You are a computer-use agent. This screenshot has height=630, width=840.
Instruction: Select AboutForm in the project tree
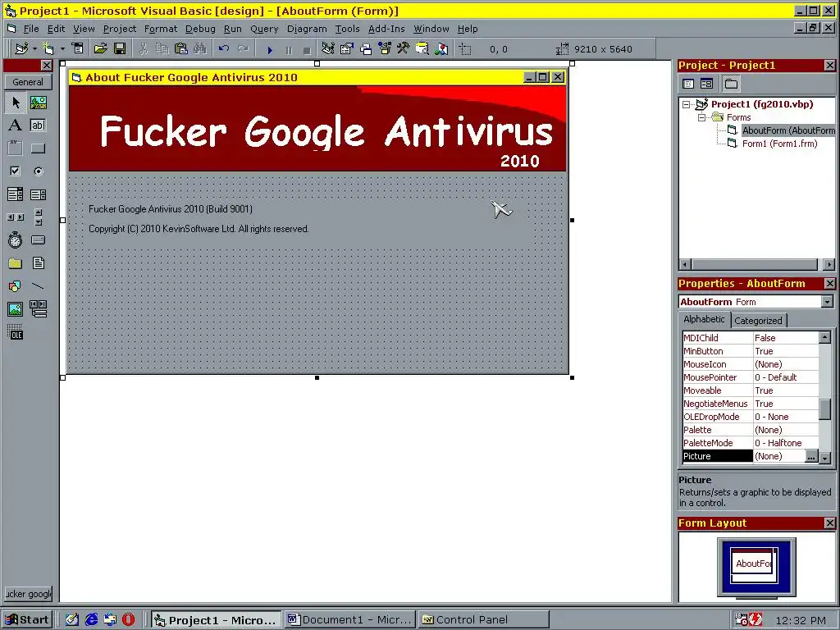pos(788,130)
